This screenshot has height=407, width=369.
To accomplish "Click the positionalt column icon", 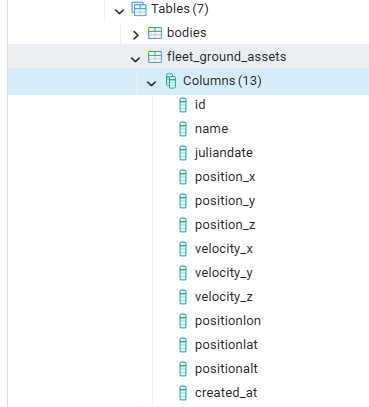I will [183, 369].
